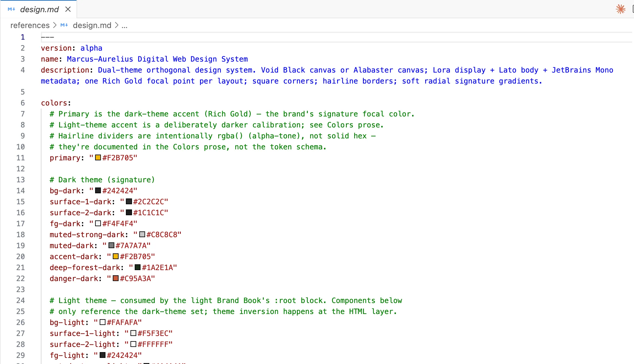Click the markdown icon on the design.md tab
Screen dimensions: 634x364
click(12, 9)
